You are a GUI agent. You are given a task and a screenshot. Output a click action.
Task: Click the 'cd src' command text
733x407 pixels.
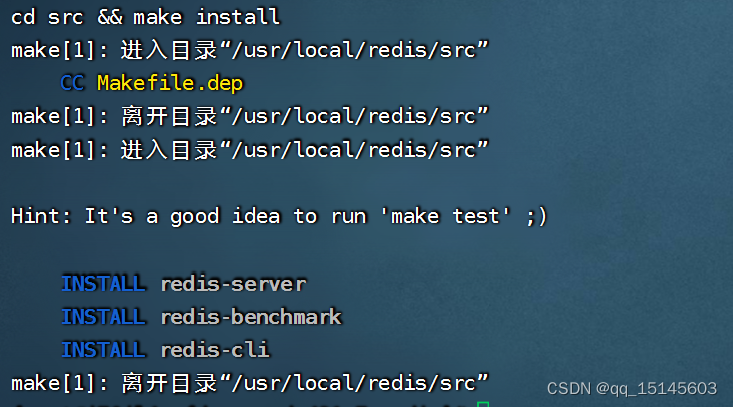click(x=47, y=17)
